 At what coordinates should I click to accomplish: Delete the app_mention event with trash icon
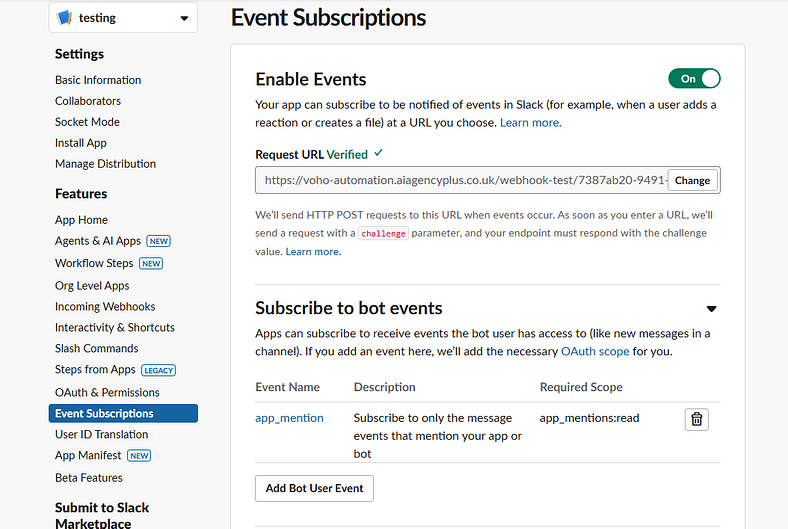coord(697,419)
